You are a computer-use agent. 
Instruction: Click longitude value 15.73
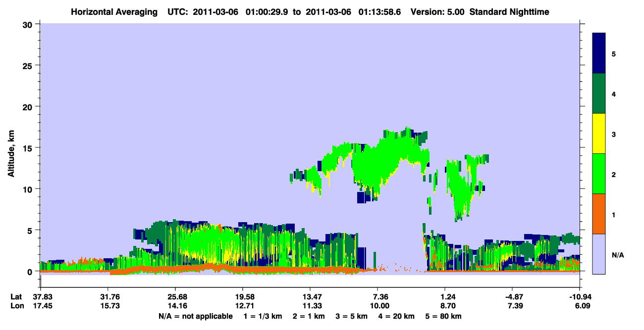tap(107, 306)
